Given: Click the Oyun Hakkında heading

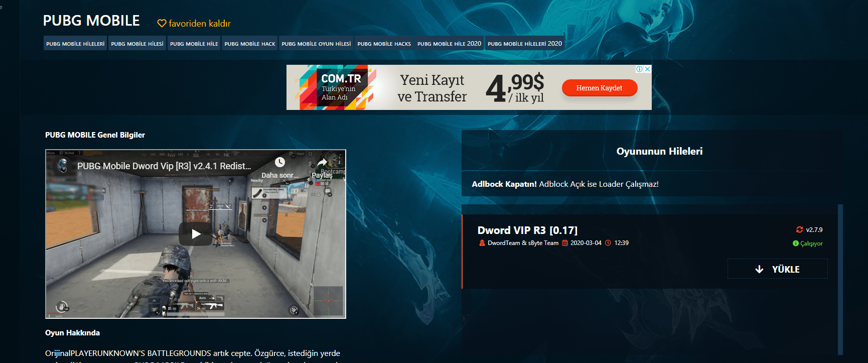Looking at the screenshot, I should tap(72, 333).
